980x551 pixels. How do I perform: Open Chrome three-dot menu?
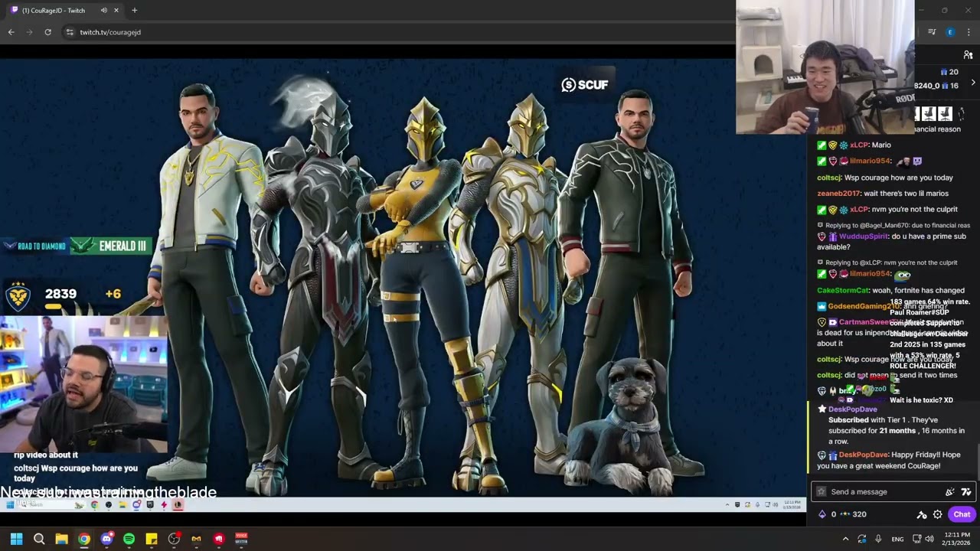tap(969, 32)
